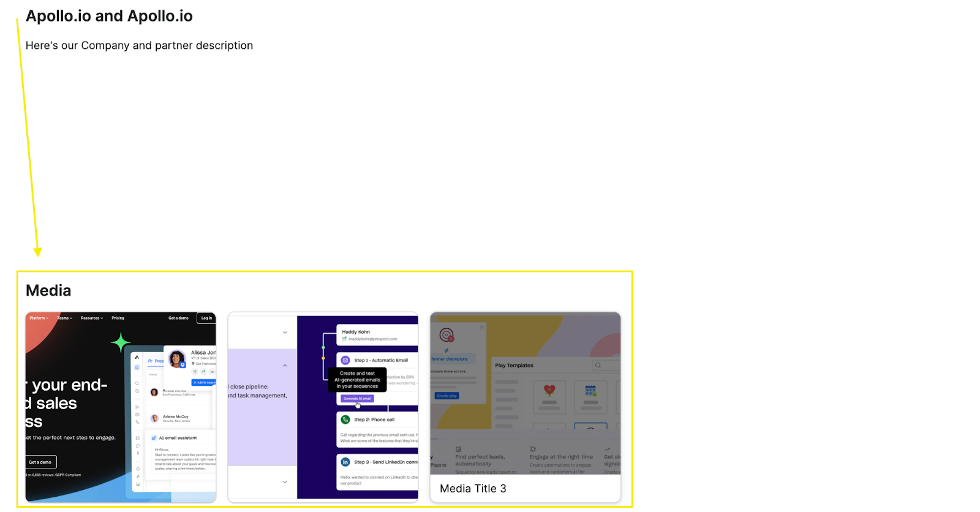Click the "Apollo.io and Apollo.io" heading
Screen dimensions: 980x512
pos(109,16)
